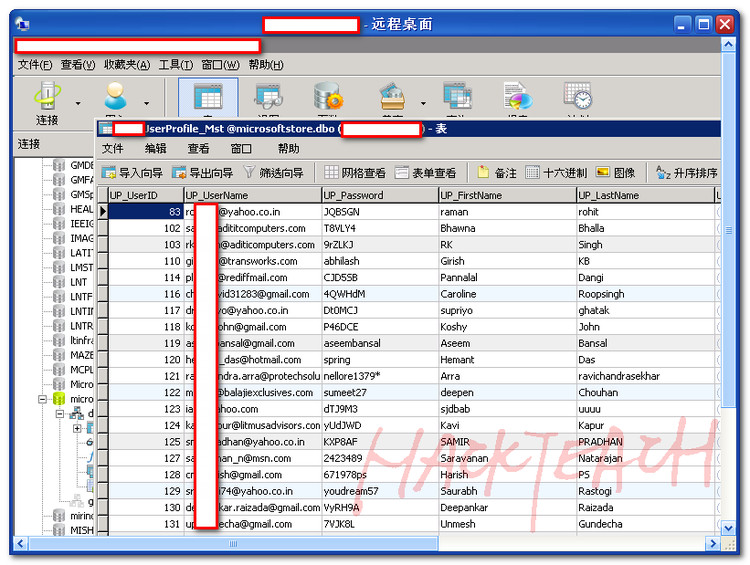Open the 筛选向导 filter wizard
The image size is (750, 565).
274,173
